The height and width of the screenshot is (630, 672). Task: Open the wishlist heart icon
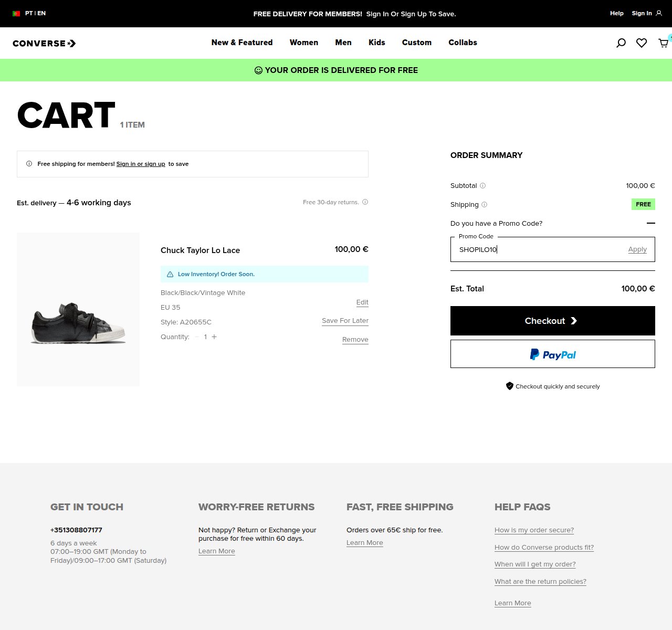click(642, 43)
